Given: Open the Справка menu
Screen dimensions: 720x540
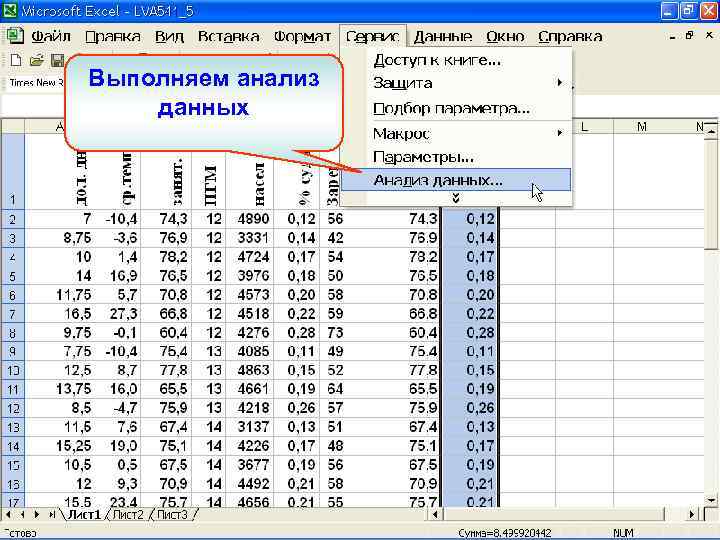Looking at the screenshot, I should pyautogui.click(x=570, y=36).
